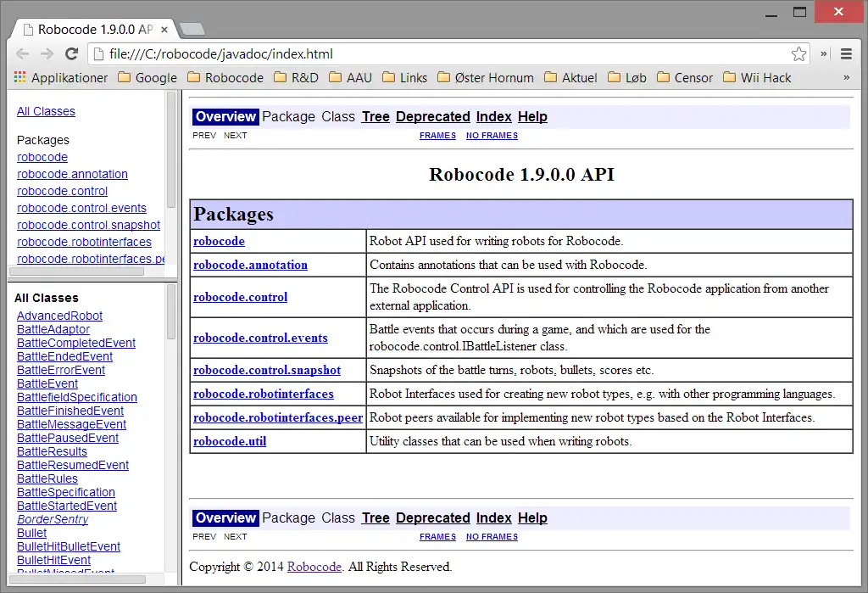Click Index in the top navigation bar

(x=494, y=117)
